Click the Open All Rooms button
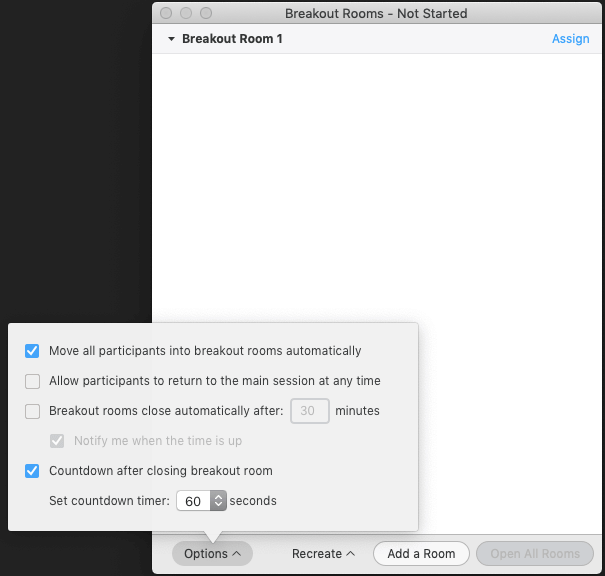This screenshot has height=576, width=605. 534,553
